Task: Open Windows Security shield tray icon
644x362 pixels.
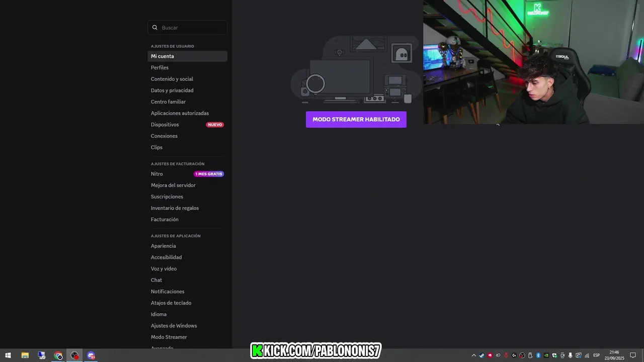Action: (554, 355)
